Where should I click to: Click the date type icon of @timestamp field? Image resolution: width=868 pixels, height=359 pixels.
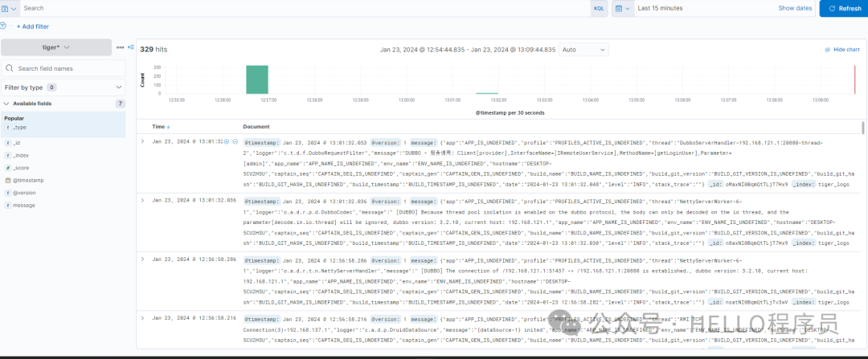pos(8,181)
